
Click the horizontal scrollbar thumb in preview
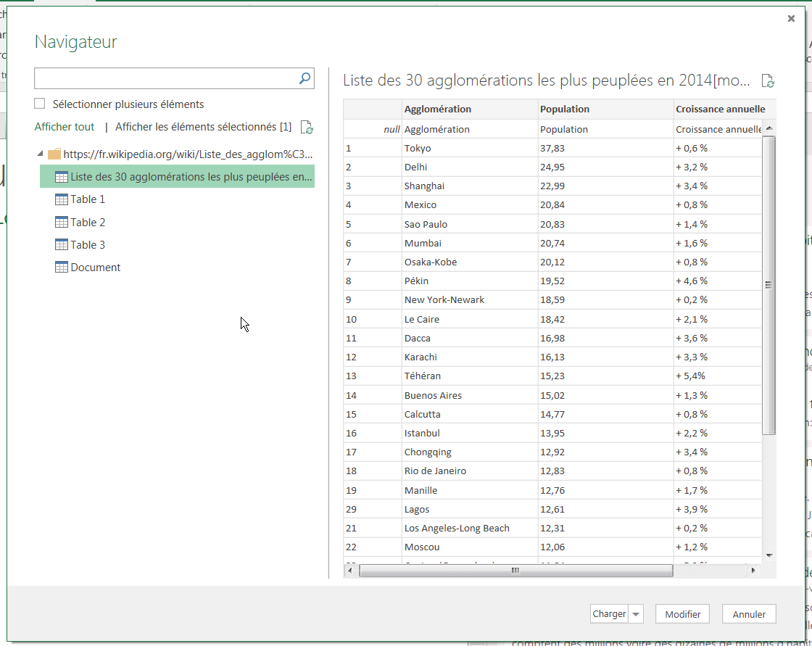515,571
